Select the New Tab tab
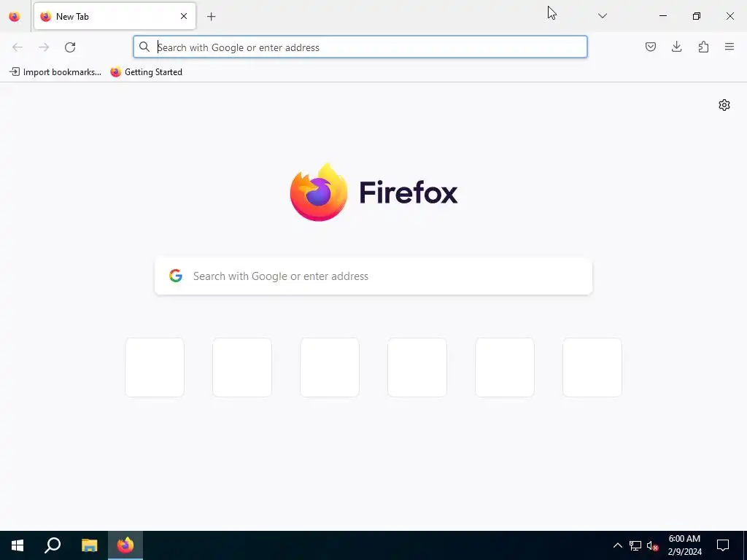This screenshot has width=747, height=560. click(x=115, y=16)
